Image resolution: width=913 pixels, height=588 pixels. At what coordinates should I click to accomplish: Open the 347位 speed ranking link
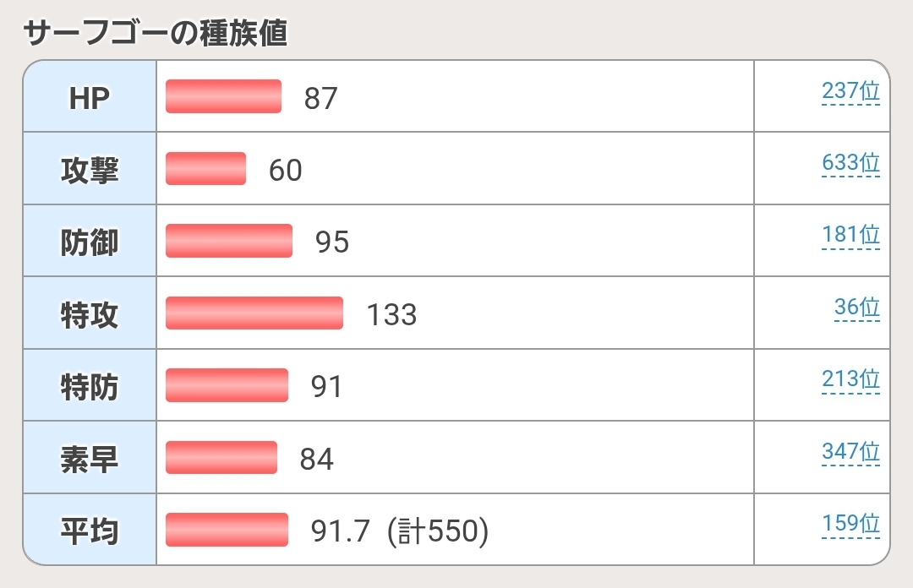[850, 454]
